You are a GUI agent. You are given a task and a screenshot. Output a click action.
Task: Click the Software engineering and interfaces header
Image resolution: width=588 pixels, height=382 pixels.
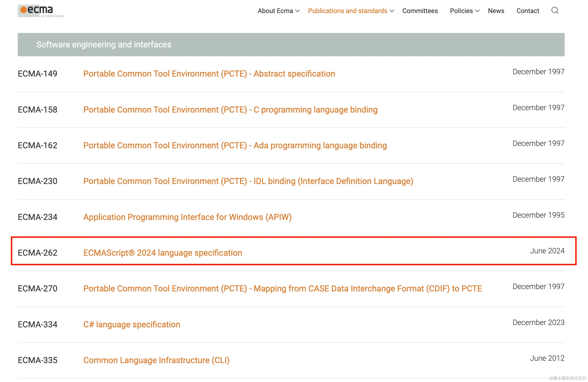(x=291, y=45)
